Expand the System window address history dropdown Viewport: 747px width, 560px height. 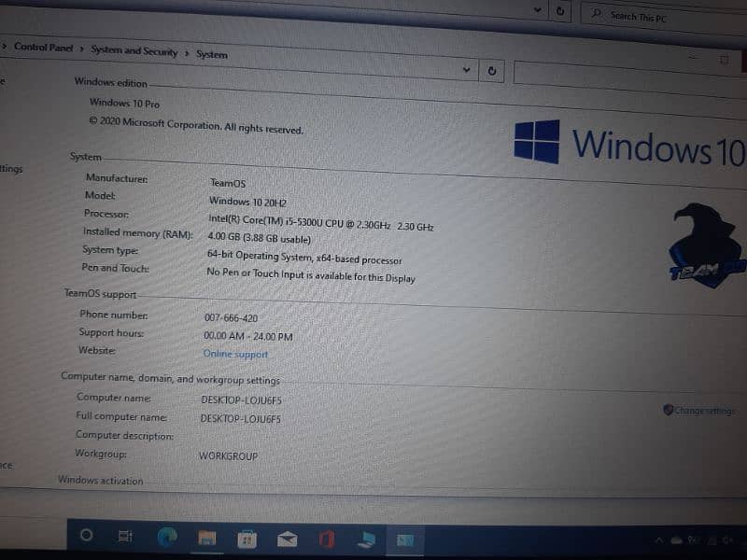tap(466, 69)
